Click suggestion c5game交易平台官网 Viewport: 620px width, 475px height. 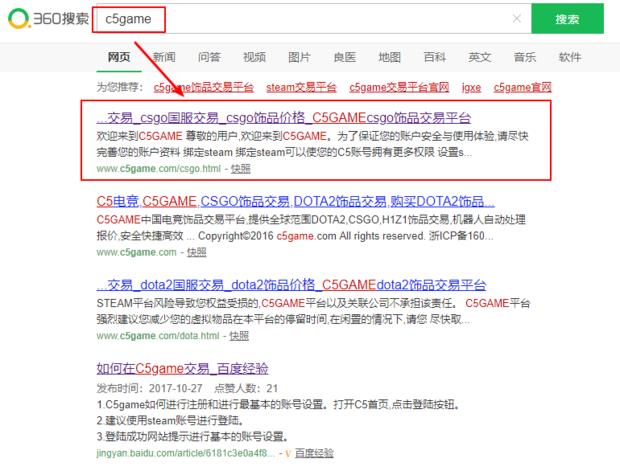click(399, 87)
